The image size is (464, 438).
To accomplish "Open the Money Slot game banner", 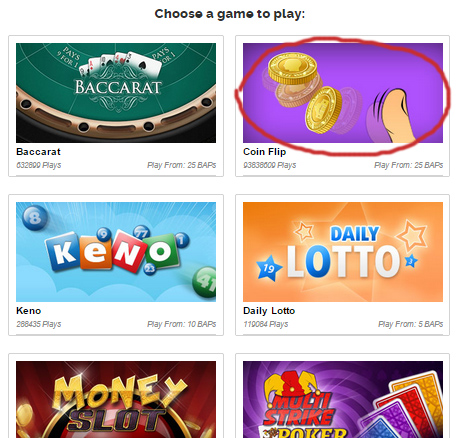I will coord(116,399).
